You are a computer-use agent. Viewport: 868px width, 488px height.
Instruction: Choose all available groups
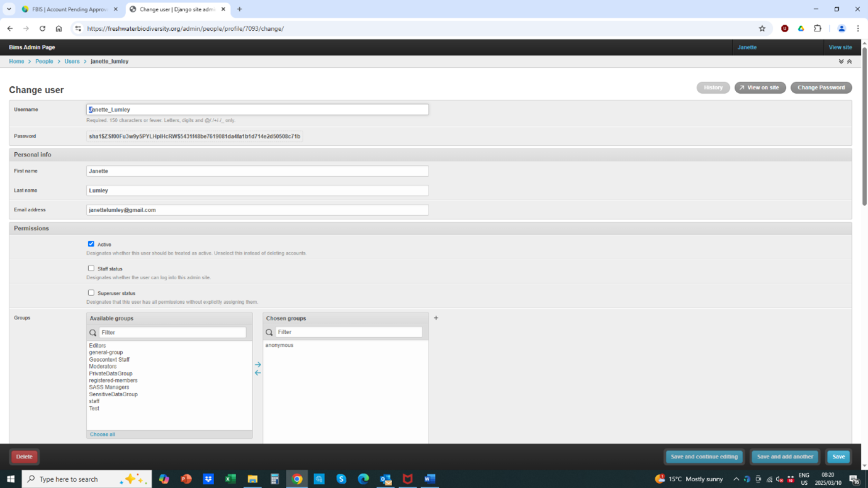click(103, 435)
